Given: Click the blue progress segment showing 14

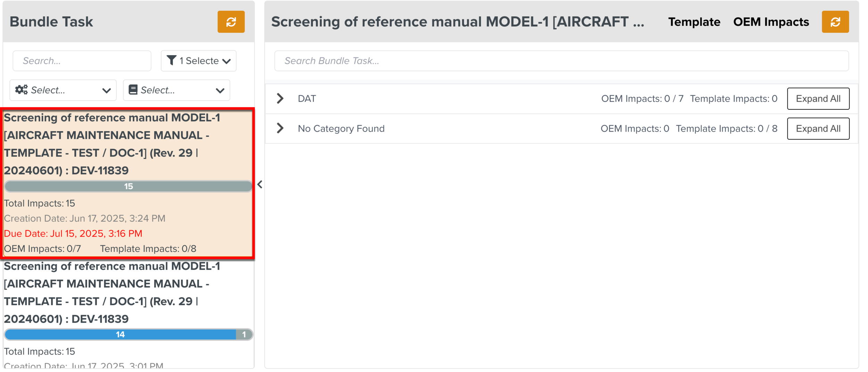Looking at the screenshot, I should (x=120, y=335).
